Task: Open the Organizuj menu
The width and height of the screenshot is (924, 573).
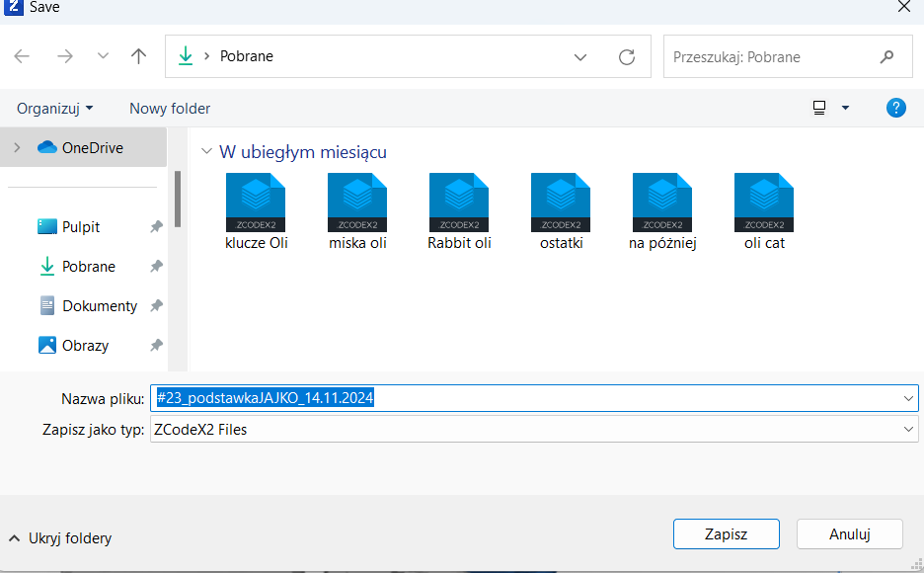Action: pos(55,109)
